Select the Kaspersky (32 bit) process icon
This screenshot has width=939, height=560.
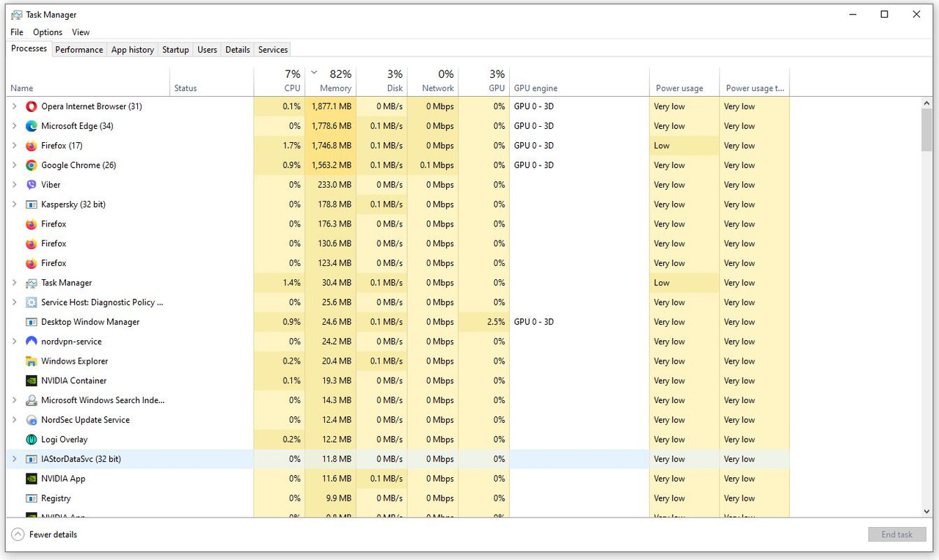32,205
